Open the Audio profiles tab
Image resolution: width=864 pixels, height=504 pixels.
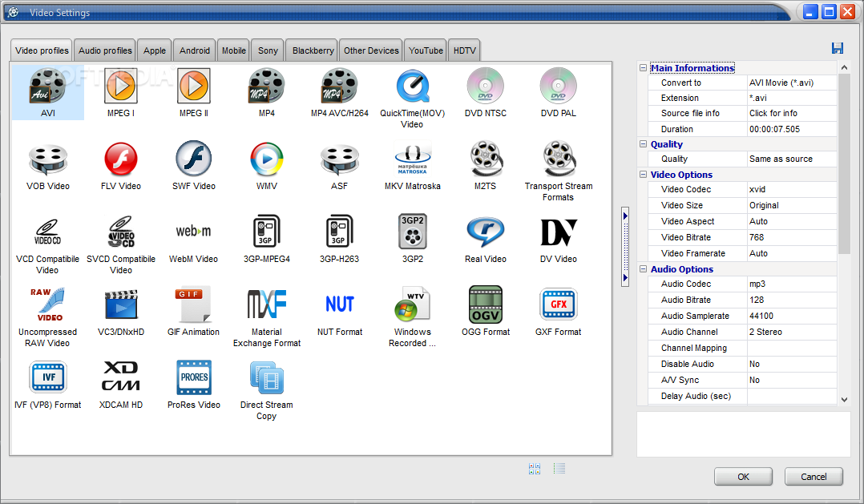click(105, 50)
